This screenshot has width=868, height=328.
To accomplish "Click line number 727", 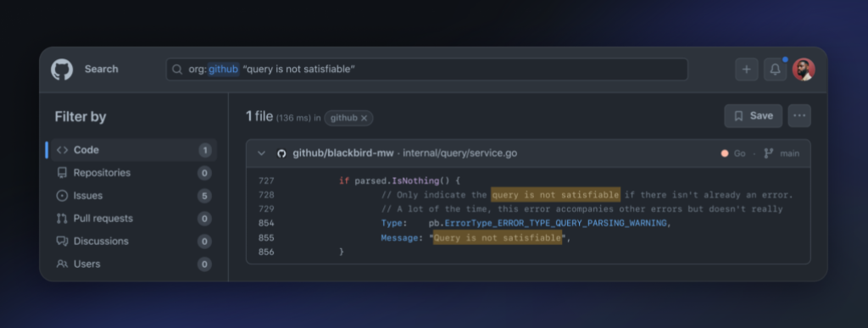I will 266,181.
